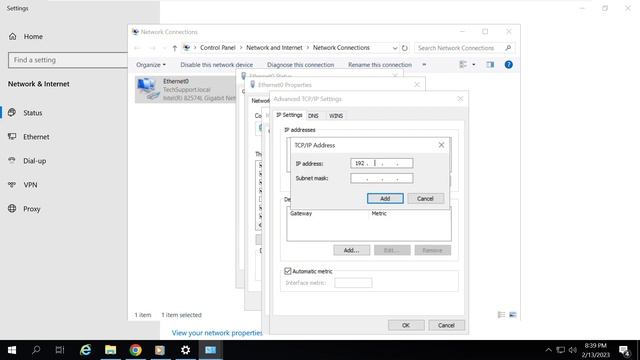This screenshot has height=360, width=640.
Task: Open the Windows Start menu
Action: (x=12, y=350)
